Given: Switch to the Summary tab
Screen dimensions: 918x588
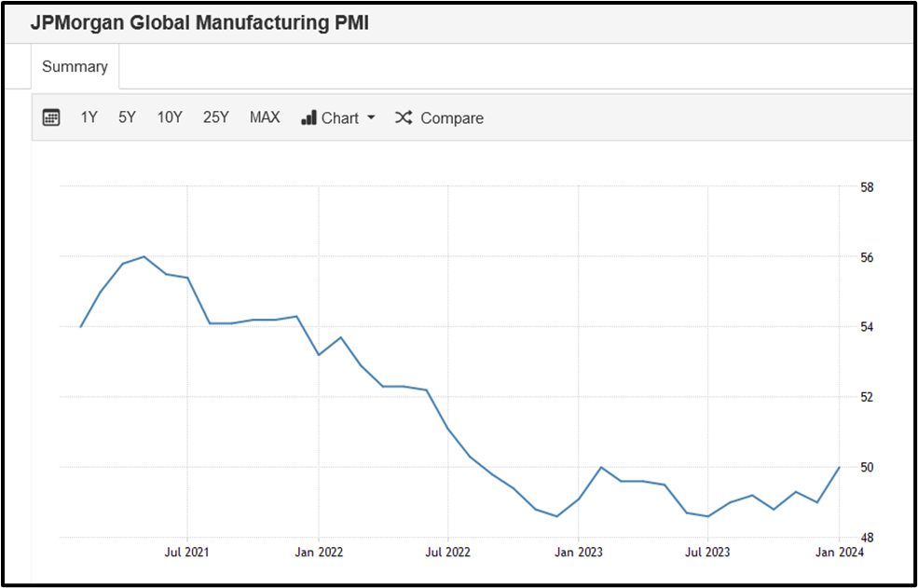Looking at the screenshot, I should point(74,66).
